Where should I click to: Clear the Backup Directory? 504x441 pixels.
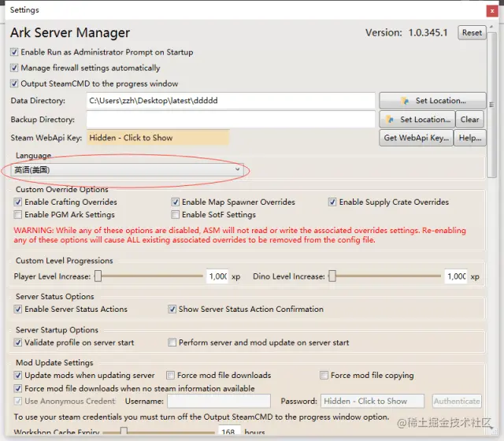[469, 119]
